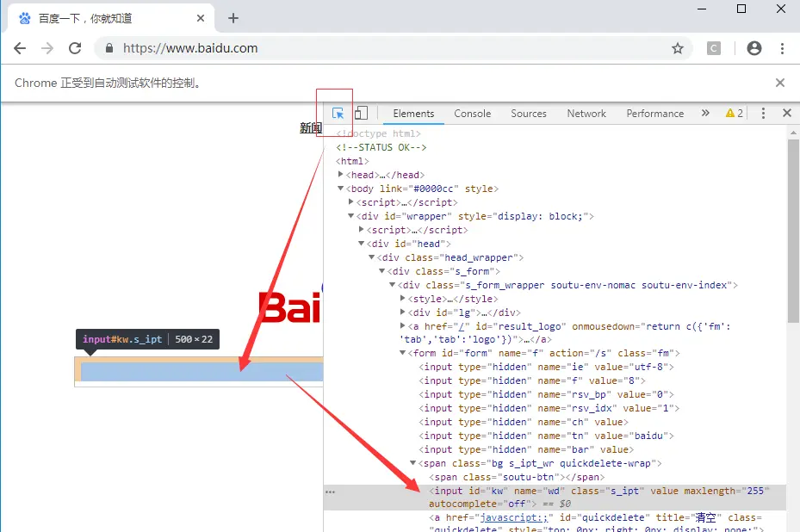This screenshot has width=800, height=532.
Task: Open the Sources tab
Action: pyautogui.click(x=529, y=114)
